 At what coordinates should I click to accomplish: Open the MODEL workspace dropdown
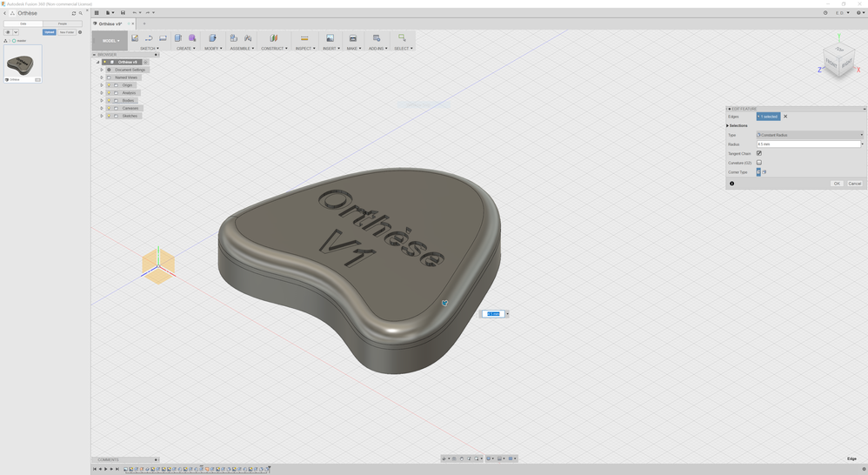click(x=110, y=40)
